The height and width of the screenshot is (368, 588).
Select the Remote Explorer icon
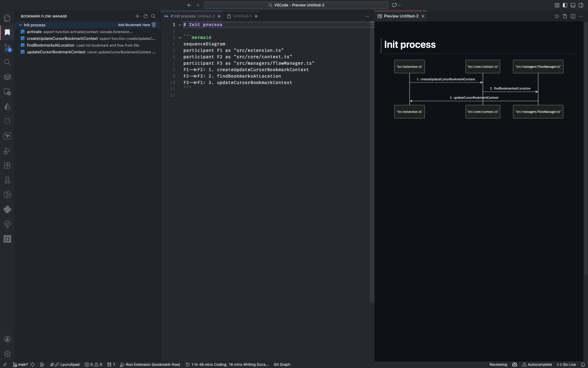(x=7, y=92)
